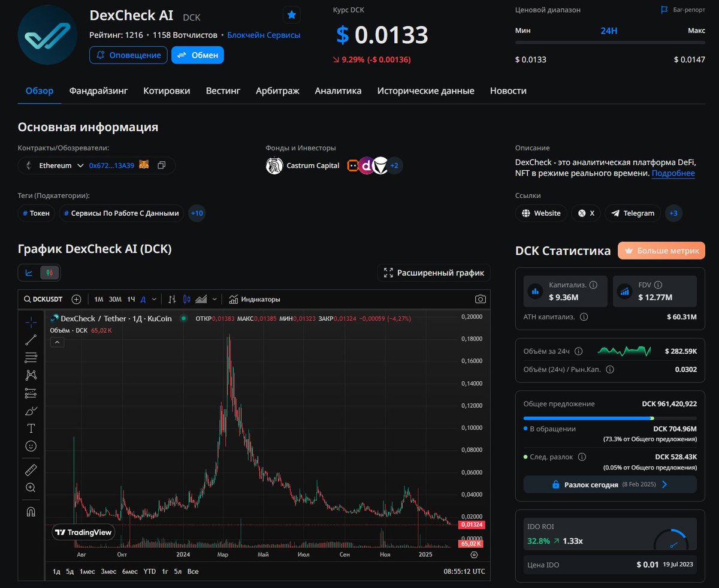This screenshot has width=719, height=588.
Task: Select the ruler measure tool
Action: pos(31,469)
